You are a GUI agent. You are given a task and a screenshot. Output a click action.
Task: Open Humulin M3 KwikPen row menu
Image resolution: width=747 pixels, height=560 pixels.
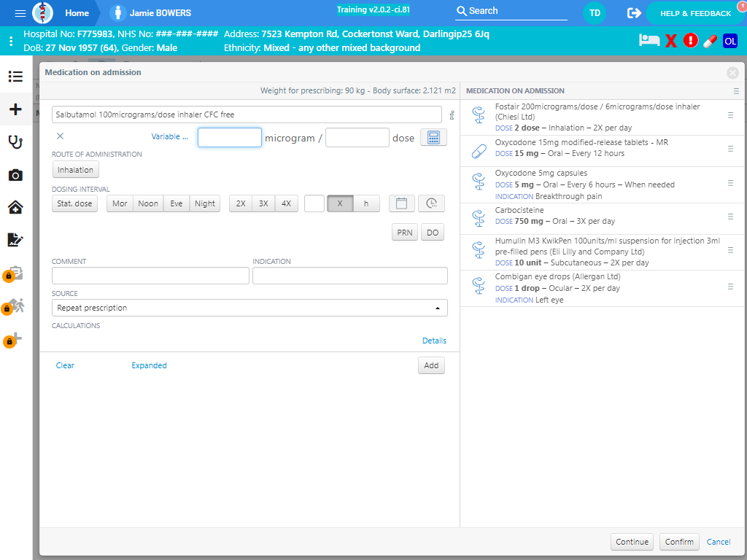(x=730, y=250)
